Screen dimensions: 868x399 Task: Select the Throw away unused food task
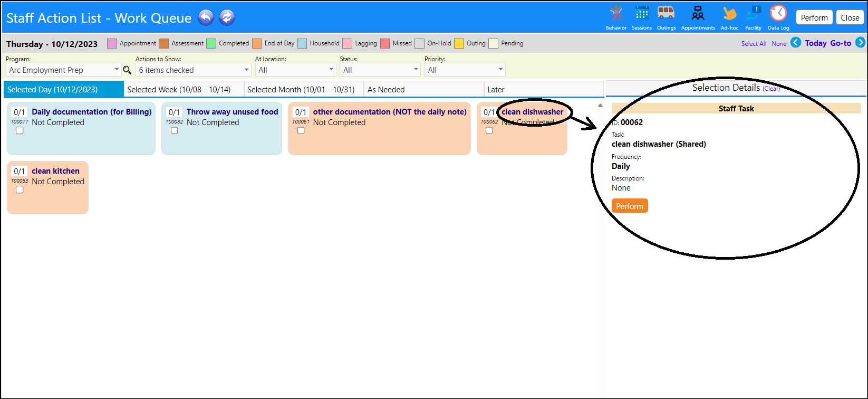click(x=233, y=112)
